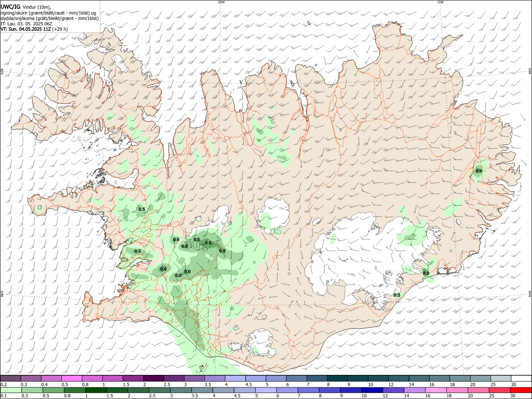
Task: Click the violet 12–14 swatch in lower legend
Action: tap(393, 390)
